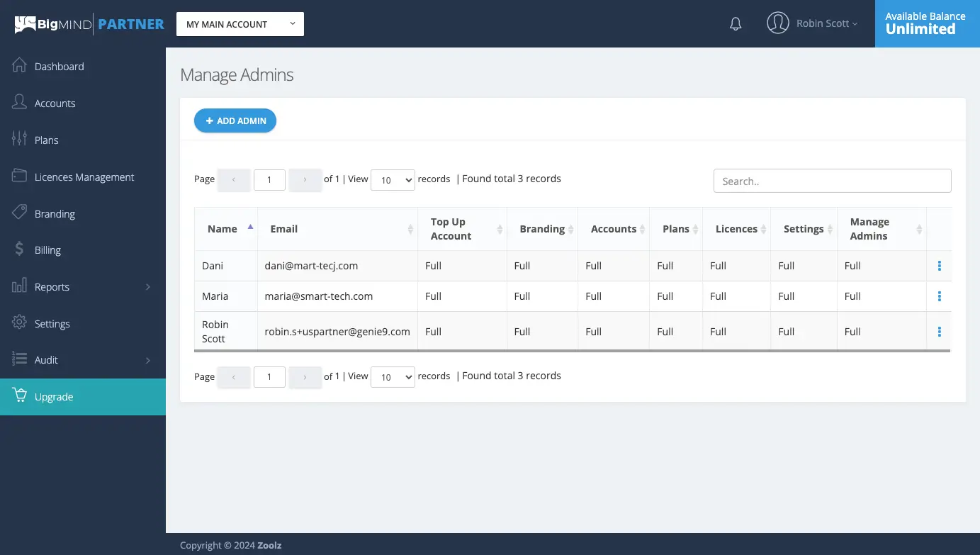This screenshot has width=980, height=555.
Task: Open the bottom View records dropdown
Action: 393,377
